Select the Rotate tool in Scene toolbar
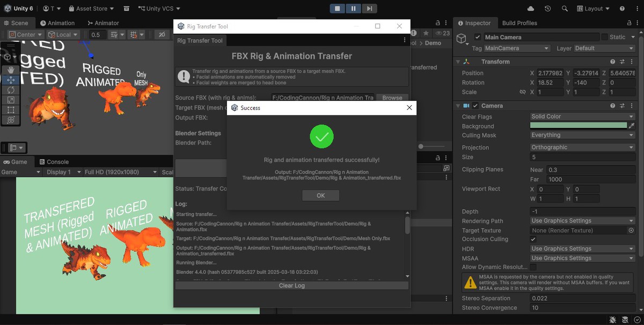Screen dimensions: 644x325 11,90
